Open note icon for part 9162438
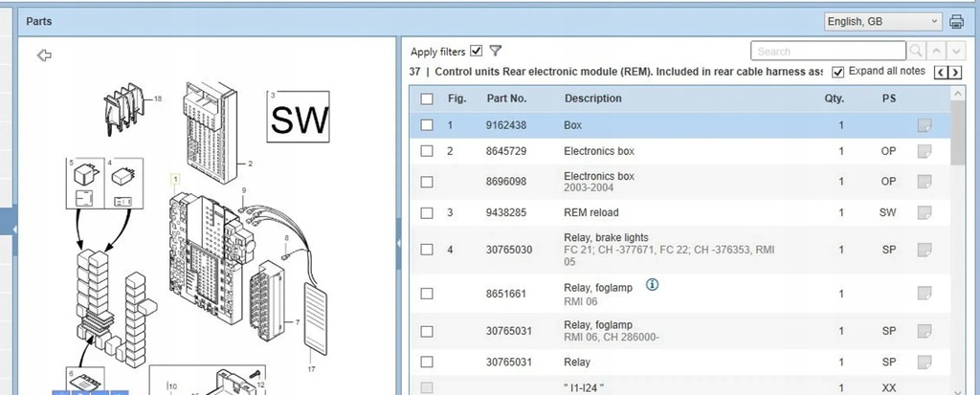This screenshot has width=980, height=395. click(924, 125)
